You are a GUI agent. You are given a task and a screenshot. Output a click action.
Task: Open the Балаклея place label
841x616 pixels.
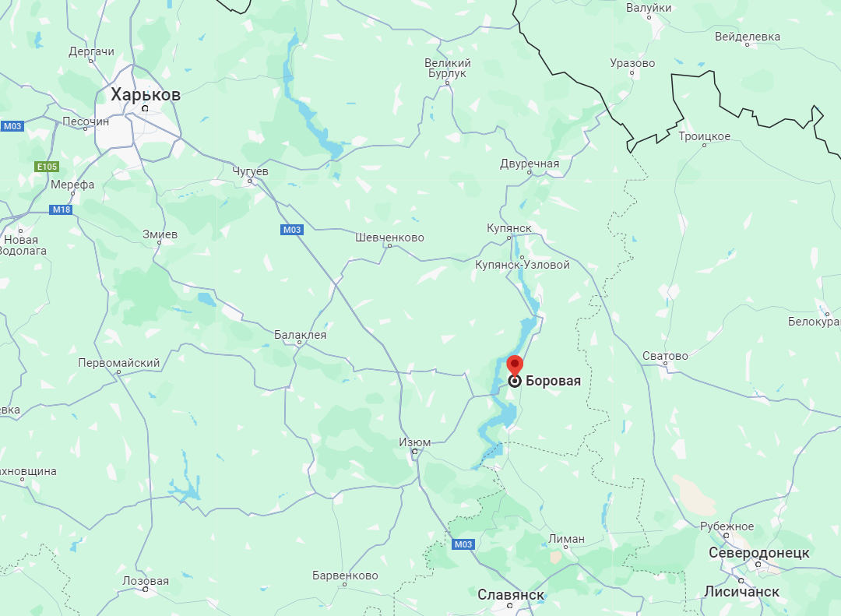point(300,335)
